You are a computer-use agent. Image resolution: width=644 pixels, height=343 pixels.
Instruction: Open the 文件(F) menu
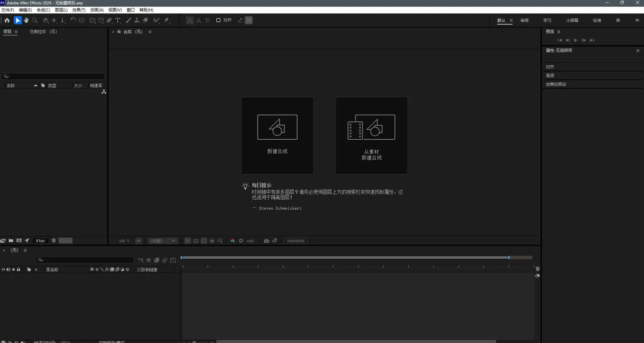[8, 10]
